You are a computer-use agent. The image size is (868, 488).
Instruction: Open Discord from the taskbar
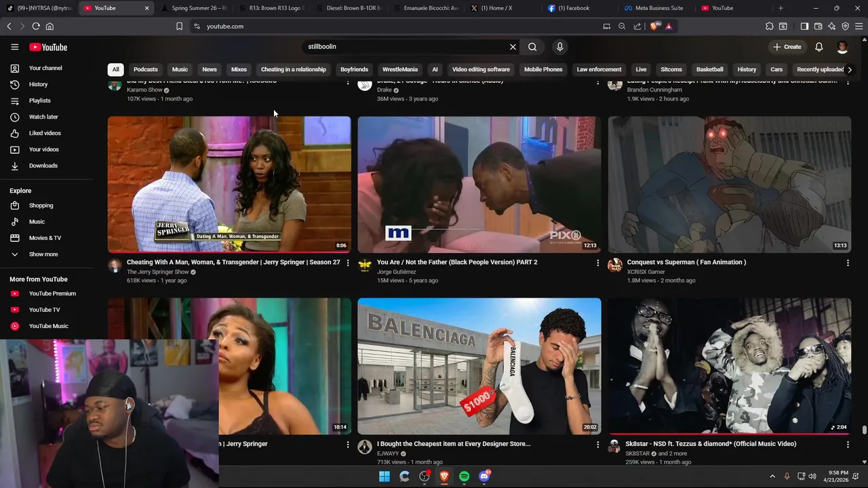(484, 476)
